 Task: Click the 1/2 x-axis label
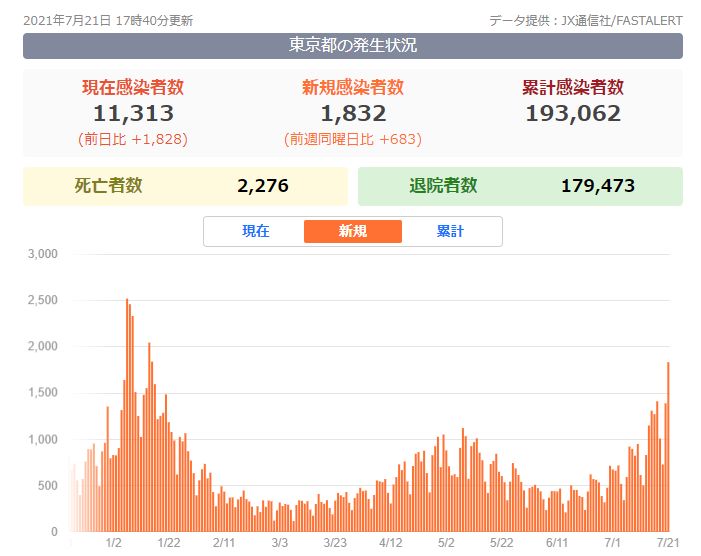(114, 543)
